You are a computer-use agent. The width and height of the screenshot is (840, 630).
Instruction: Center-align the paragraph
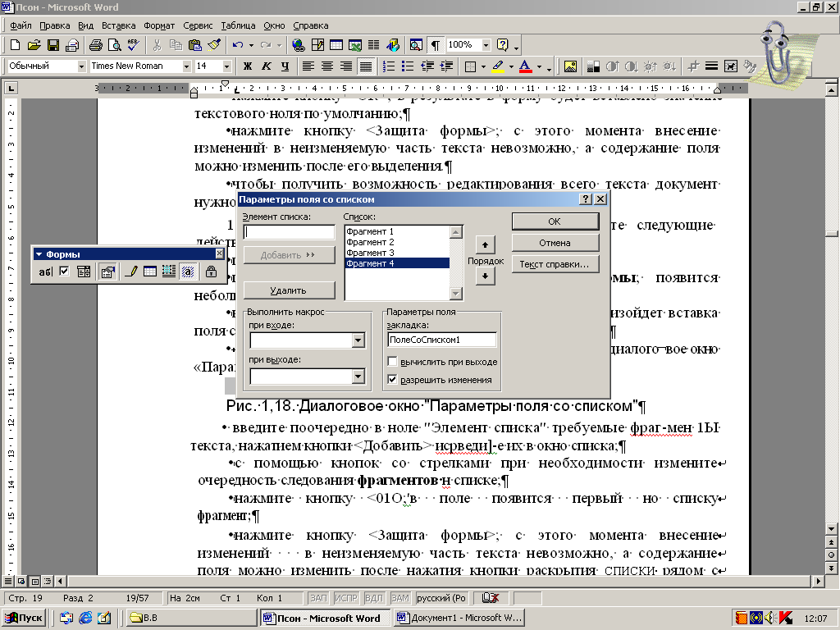click(326, 66)
